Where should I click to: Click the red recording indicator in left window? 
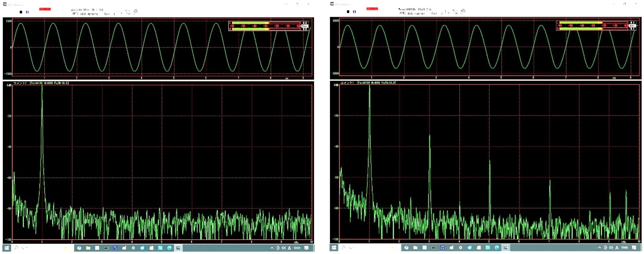click(45, 9)
